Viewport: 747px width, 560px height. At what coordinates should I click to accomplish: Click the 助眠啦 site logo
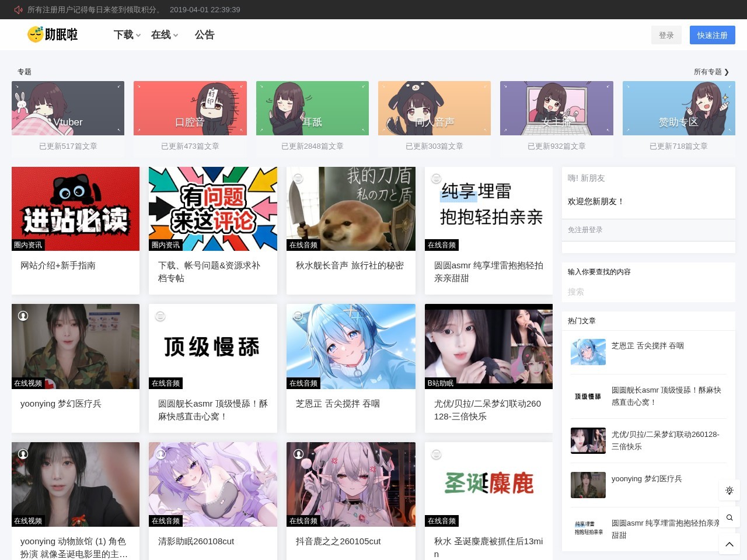tap(53, 34)
